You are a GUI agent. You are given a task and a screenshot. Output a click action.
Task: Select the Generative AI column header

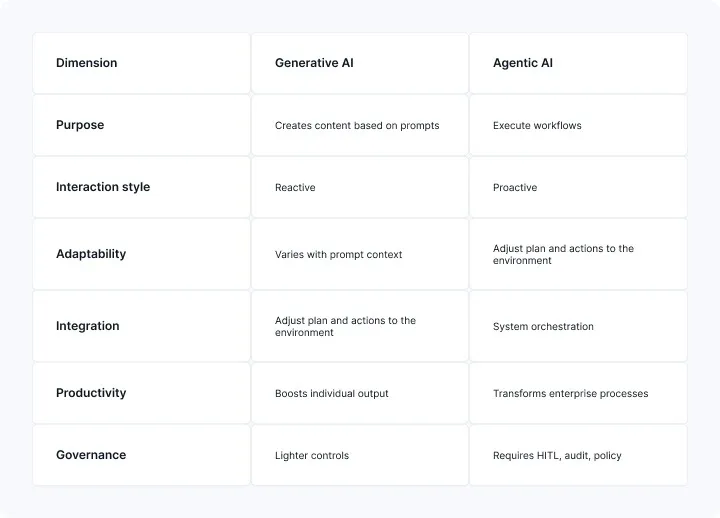click(360, 63)
